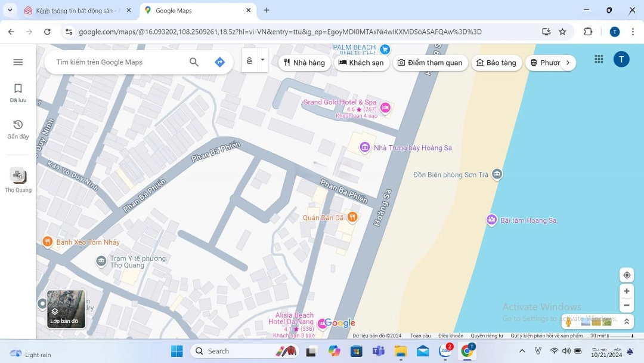Image resolution: width=644 pixels, height=363 pixels.
Task: Filter map by Điểm tham quan attractions
Action: [x=430, y=63]
